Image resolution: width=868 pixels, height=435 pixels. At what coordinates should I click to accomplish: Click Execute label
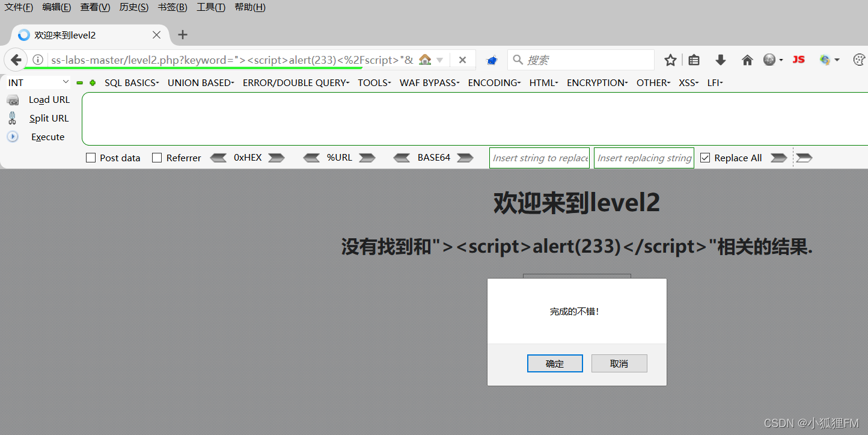point(48,137)
